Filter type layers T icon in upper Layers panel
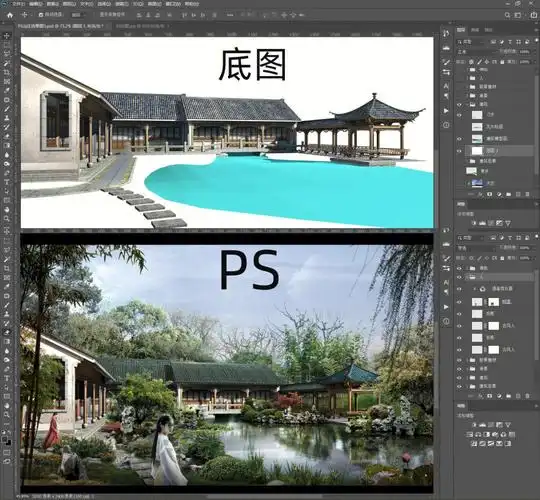 pyautogui.click(x=510, y=42)
